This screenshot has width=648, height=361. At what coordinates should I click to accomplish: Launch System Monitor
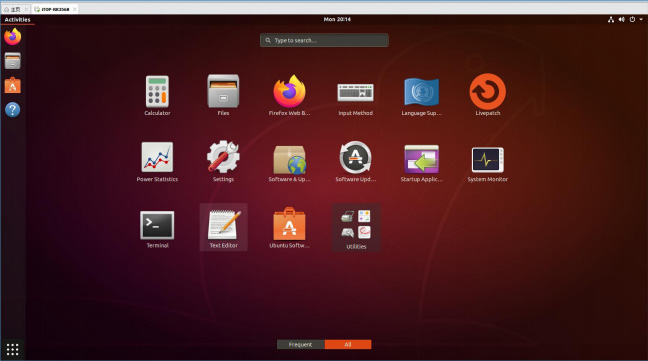point(488,163)
